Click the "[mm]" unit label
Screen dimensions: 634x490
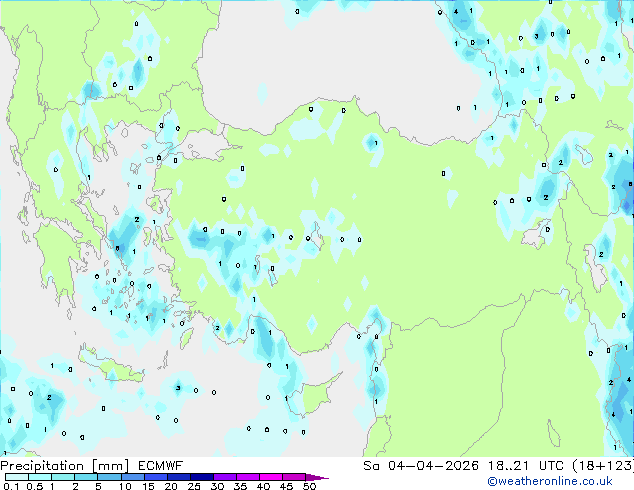point(110,466)
